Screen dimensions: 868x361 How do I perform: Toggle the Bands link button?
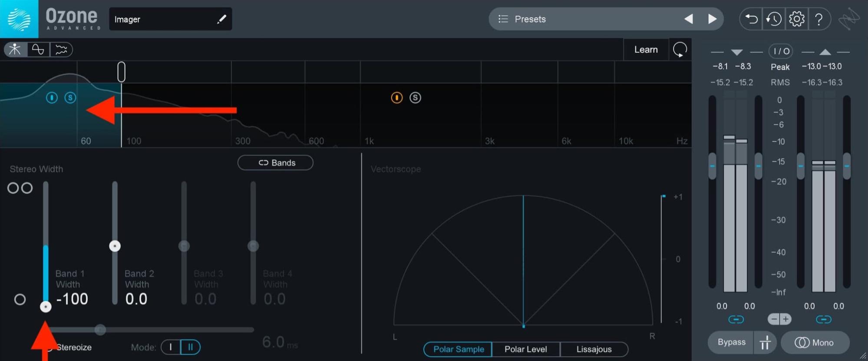pyautogui.click(x=275, y=162)
